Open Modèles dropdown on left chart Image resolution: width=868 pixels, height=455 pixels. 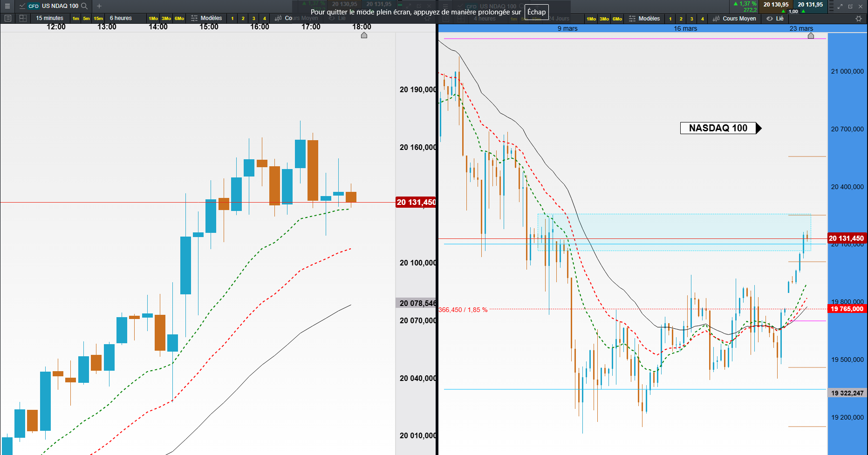tap(206, 18)
